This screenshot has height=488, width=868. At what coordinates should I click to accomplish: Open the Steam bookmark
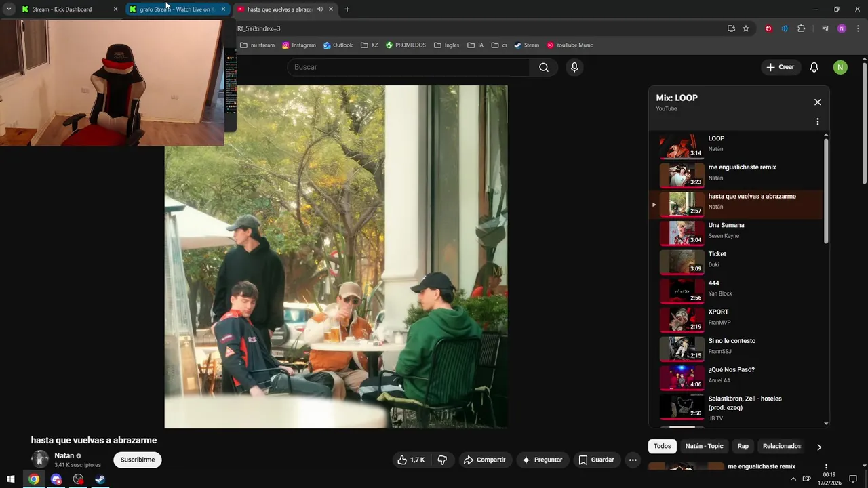527,45
